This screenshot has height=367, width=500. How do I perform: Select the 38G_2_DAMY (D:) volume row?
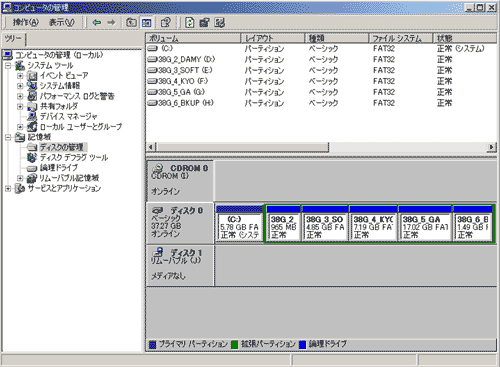(321, 59)
